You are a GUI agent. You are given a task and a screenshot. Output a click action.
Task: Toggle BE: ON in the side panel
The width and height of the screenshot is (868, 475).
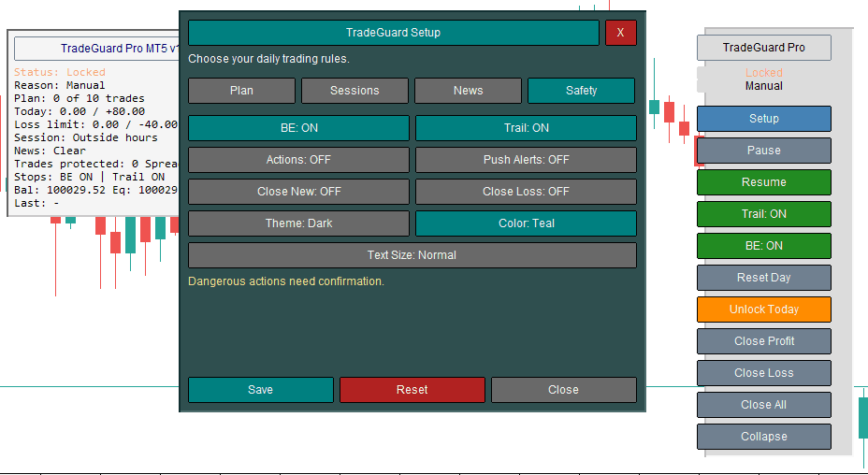coord(764,246)
